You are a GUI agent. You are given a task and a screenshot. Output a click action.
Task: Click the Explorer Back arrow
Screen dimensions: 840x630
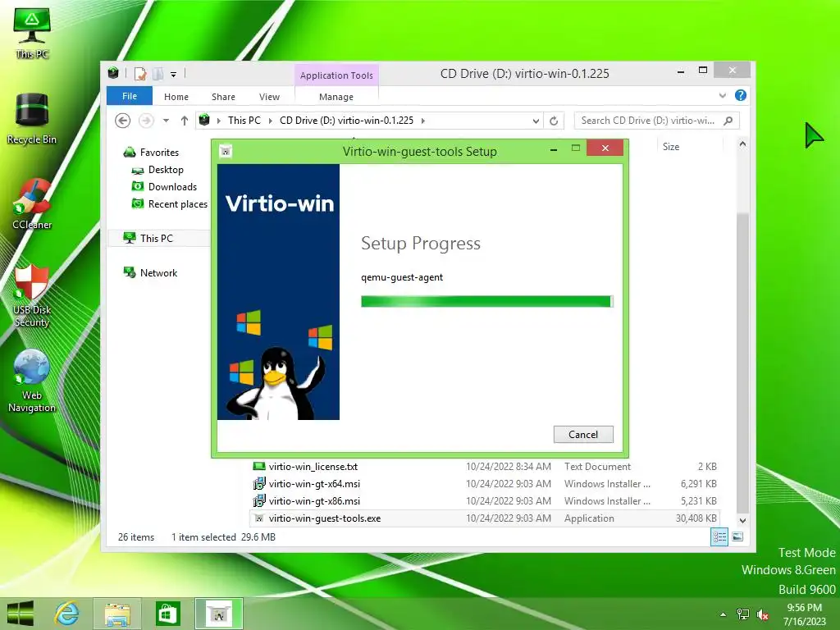pos(123,121)
